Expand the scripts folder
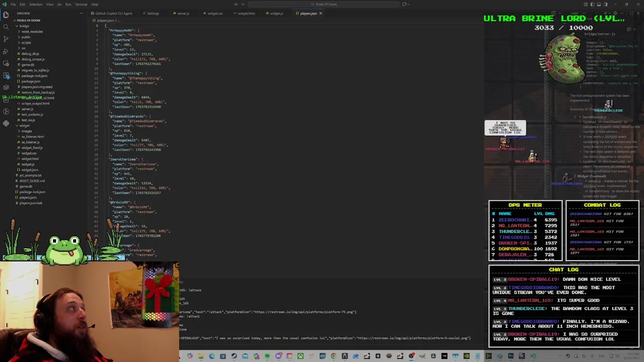 (26, 42)
